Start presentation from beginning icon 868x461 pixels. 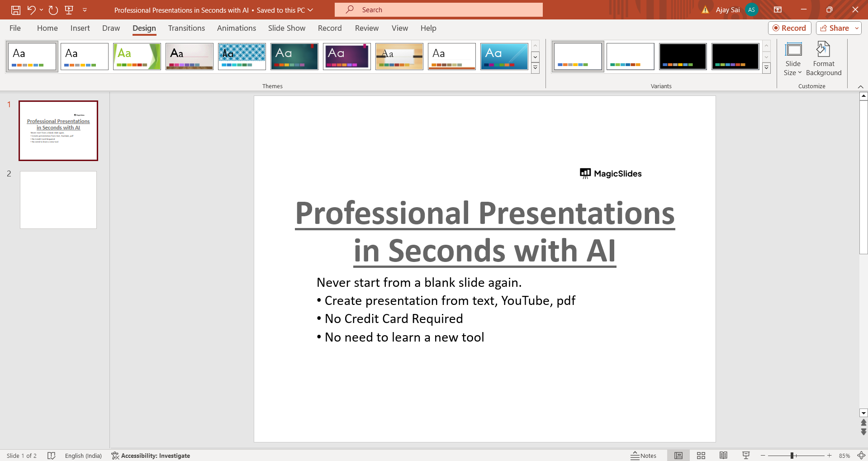coord(69,10)
